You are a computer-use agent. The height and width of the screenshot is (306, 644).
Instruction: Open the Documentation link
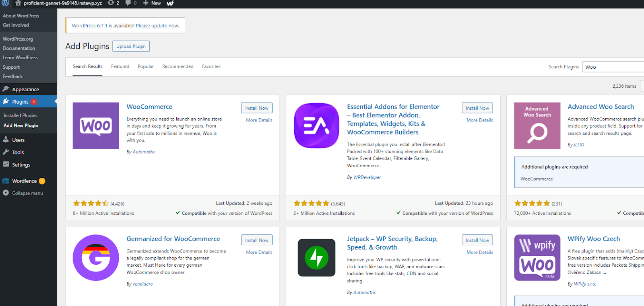click(x=19, y=48)
